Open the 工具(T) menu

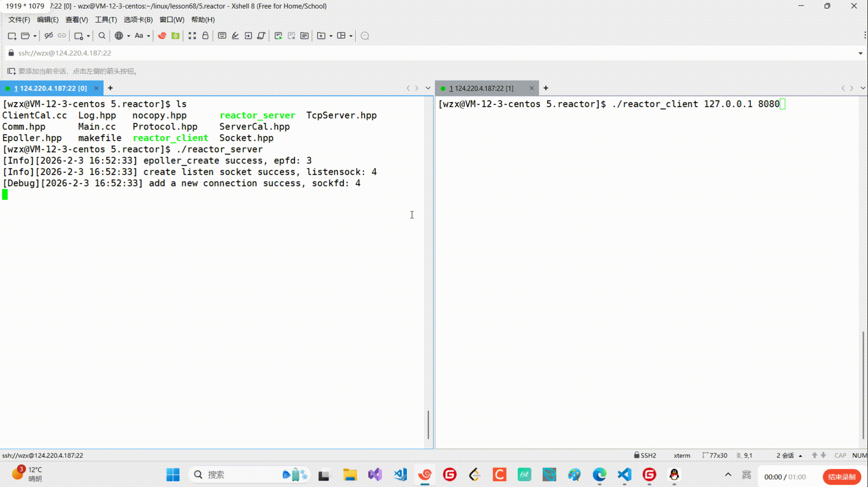click(x=106, y=20)
